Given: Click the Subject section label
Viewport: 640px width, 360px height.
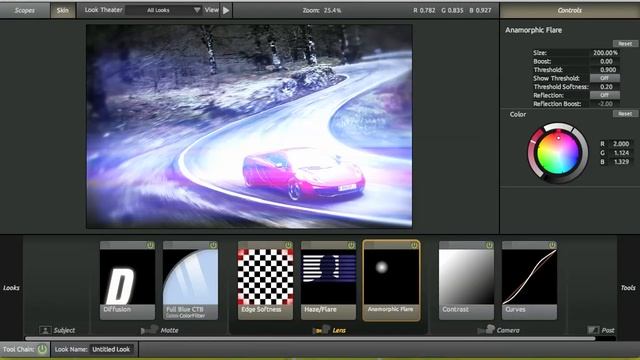Looking at the screenshot, I should coord(64,330).
